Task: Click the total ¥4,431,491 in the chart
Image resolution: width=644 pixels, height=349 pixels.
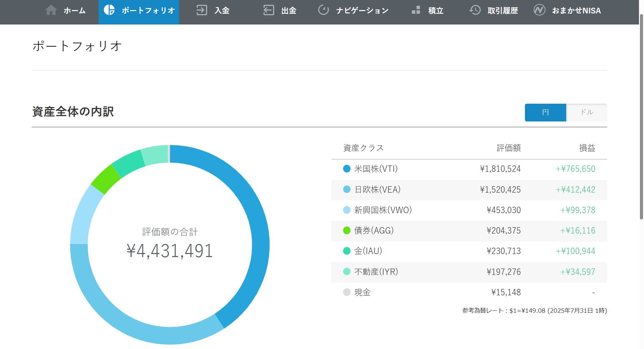Action: pos(170,251)
